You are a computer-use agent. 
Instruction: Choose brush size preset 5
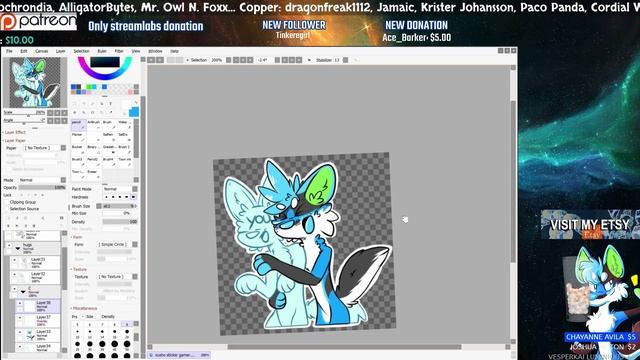pyautogui.click(x=77, y=325)
